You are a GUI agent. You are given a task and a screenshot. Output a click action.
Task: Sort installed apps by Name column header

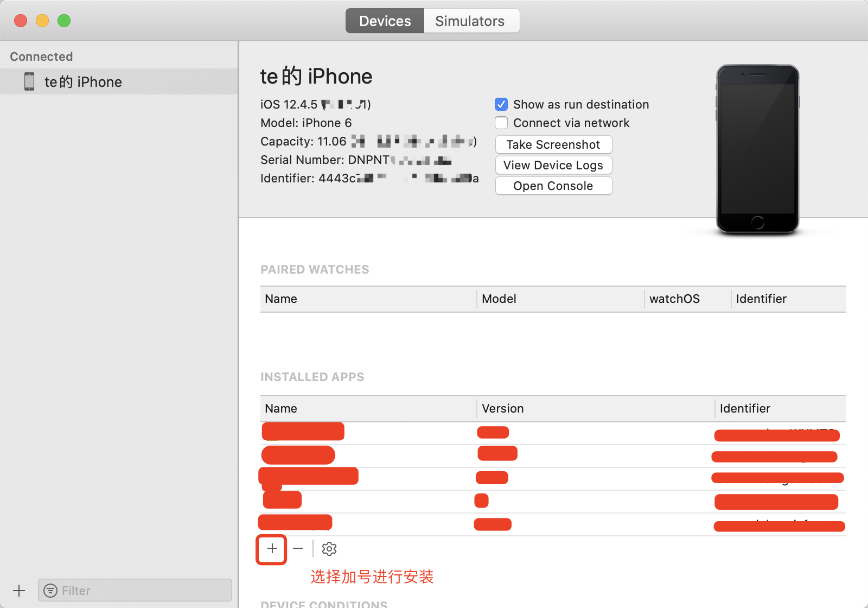tap(368, 408)
